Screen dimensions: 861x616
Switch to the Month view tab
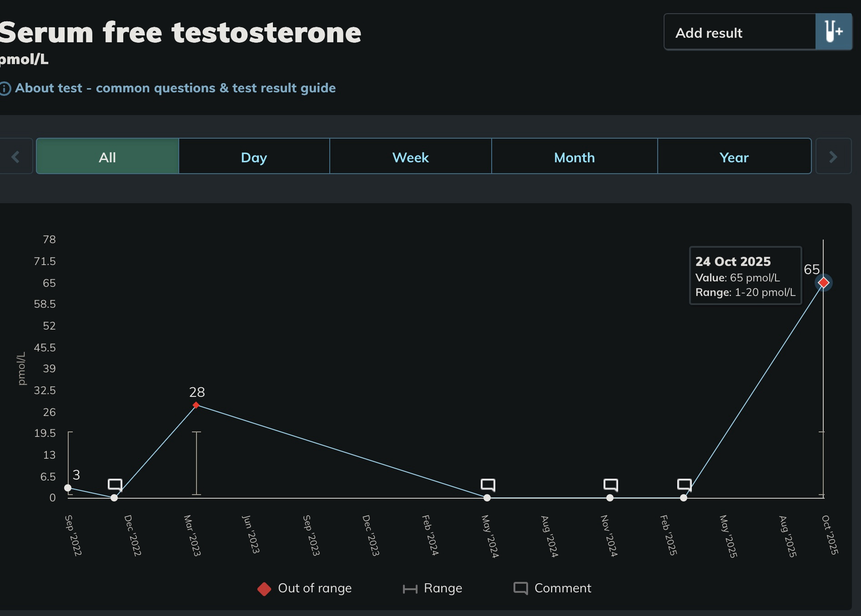(x=574, y=157)
